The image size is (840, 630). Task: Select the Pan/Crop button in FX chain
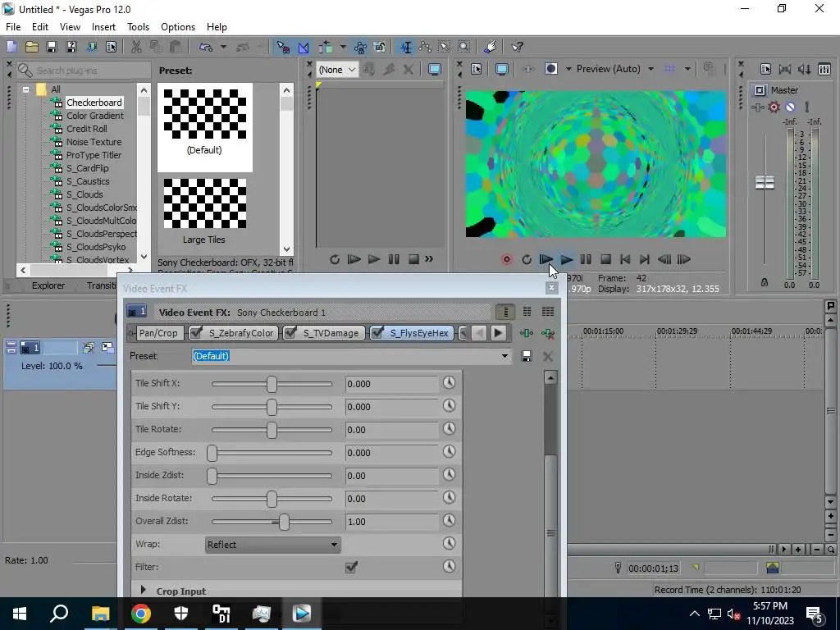pyautogui.click(x=158, y=333)
